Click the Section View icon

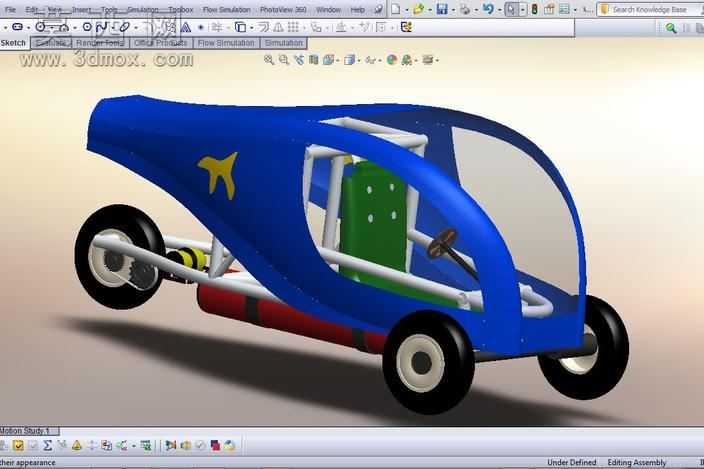pos(313,60)
